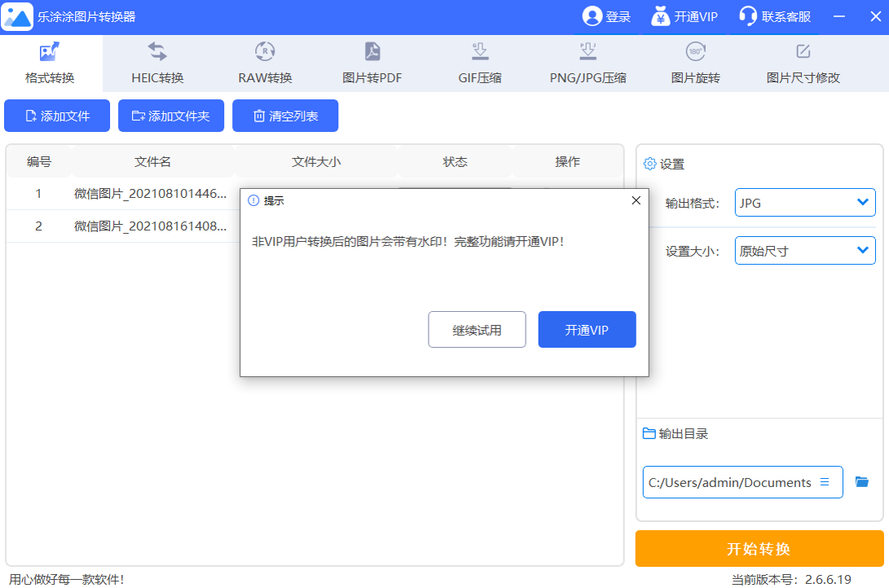Click the folder icon beside output directory
This screenshot has height=588, width=889.
[x=861, y=481]
